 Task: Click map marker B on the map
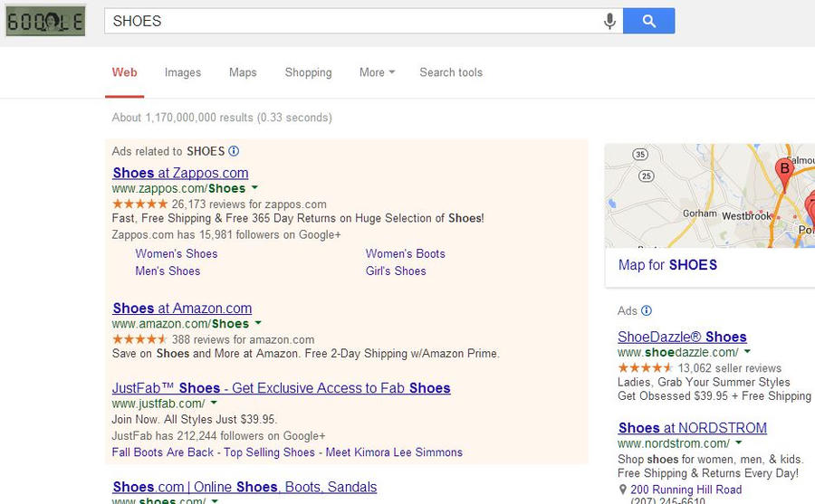(784, 168)
